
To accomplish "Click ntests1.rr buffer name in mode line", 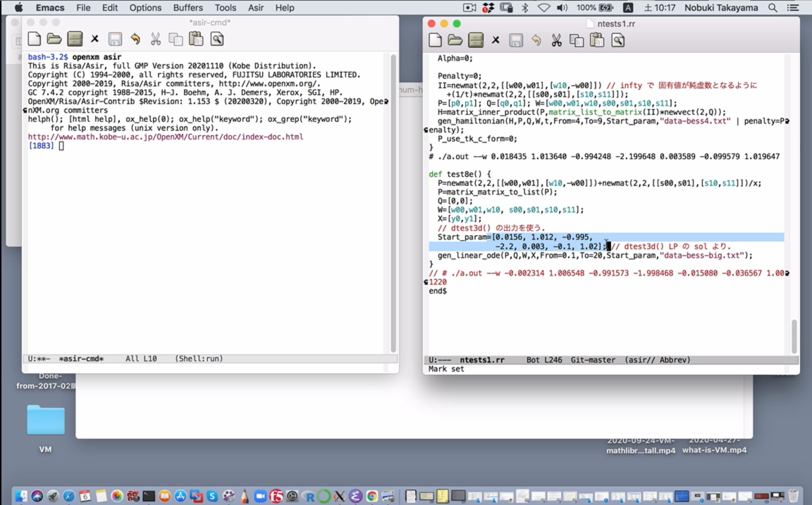I will (482, 360).
